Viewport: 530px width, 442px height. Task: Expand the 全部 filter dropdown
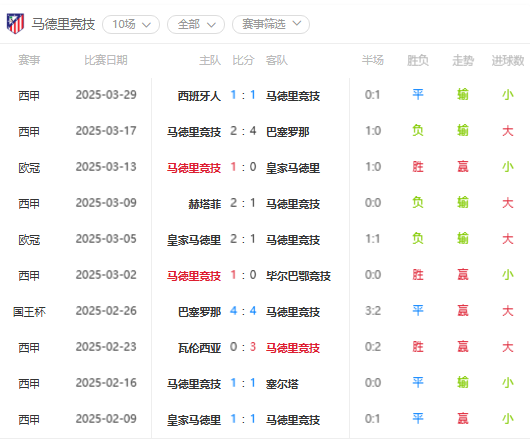pos(196,24)
